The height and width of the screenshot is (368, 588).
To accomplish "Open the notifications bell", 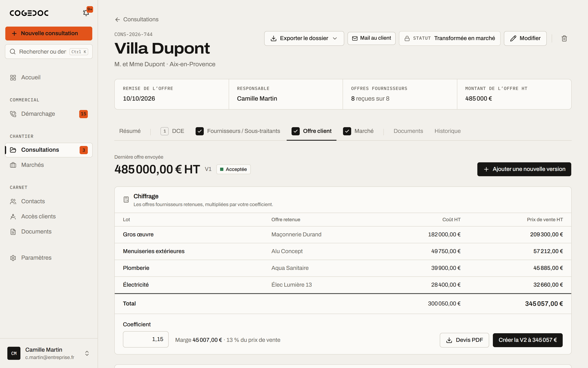I will coord(86,13).
